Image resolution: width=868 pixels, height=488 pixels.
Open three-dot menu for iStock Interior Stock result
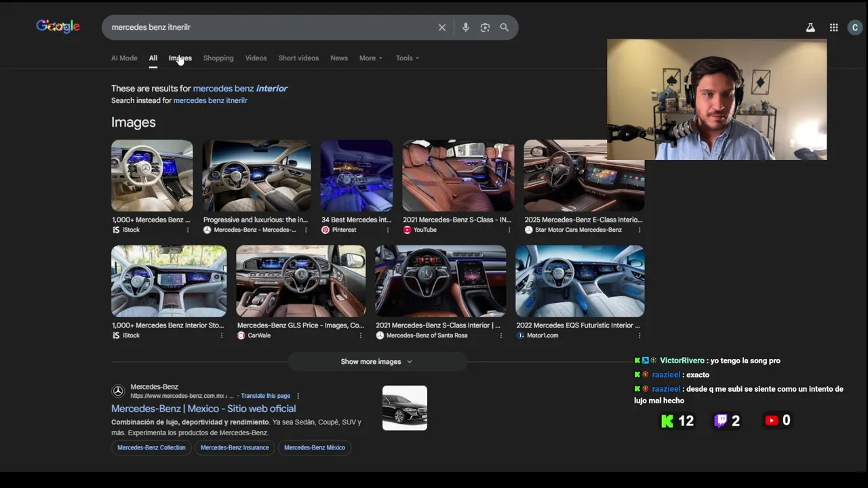click(221, 335)
